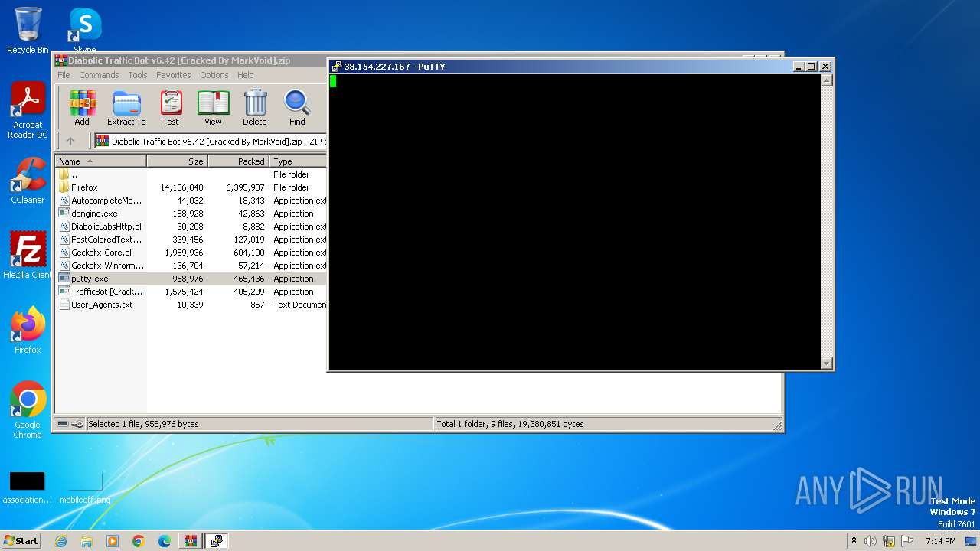Screen dimensions: 980x551
Task: Click the taskbar clock 7:14 PM
Action: point(940,541)
